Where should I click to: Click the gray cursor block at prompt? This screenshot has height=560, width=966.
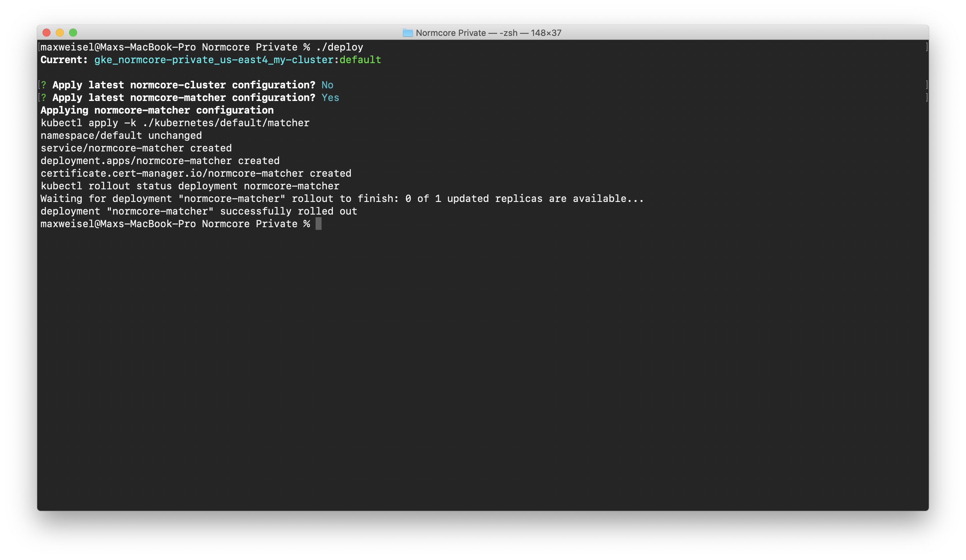318,224
